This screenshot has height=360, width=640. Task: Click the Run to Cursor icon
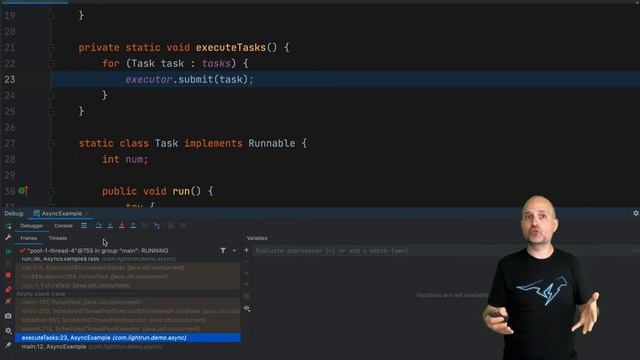pos(157,225)
